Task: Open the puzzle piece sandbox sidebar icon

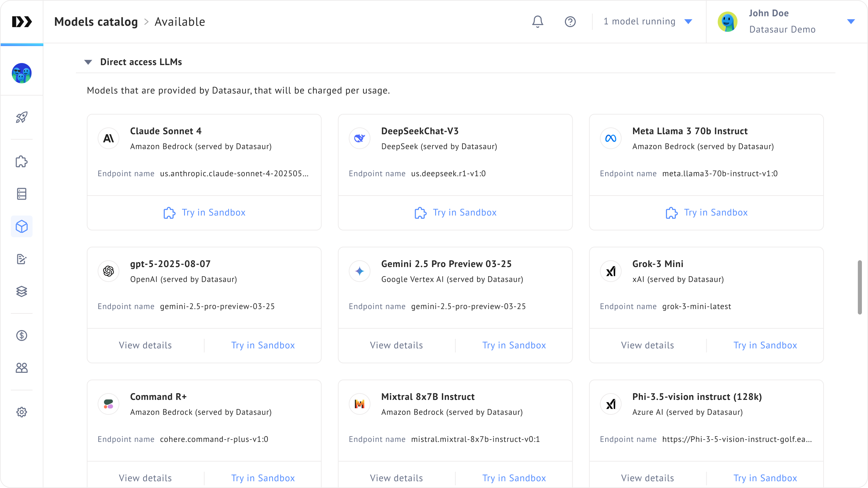Action: click(x=22, y=162)
